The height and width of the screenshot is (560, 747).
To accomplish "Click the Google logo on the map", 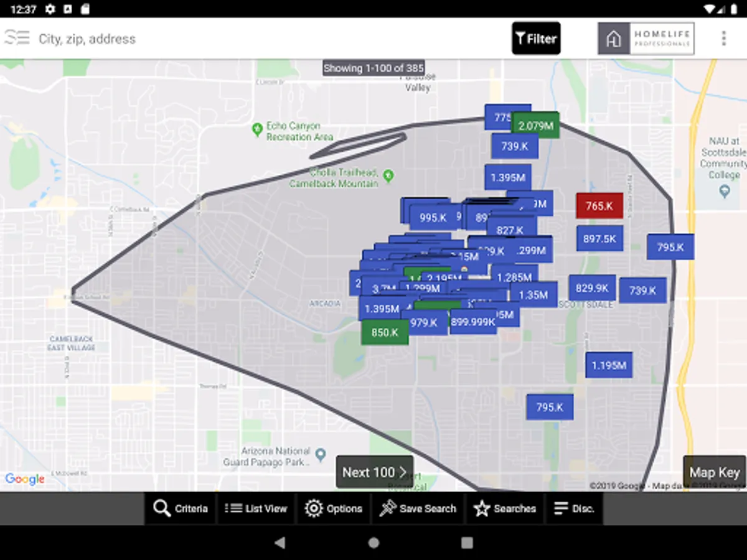I will pyautogui.click(x=24, y=479).
